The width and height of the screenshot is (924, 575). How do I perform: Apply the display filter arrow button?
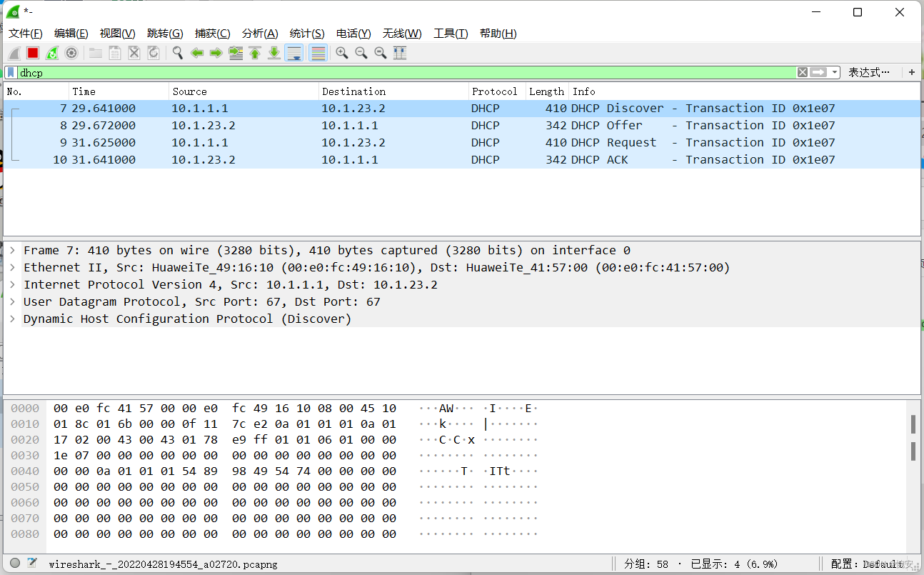[818, 72]
